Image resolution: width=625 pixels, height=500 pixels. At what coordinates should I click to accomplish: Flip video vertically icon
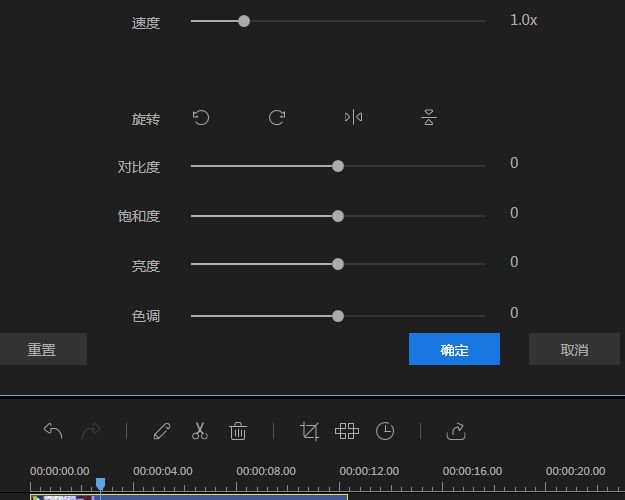coord(429,117)
